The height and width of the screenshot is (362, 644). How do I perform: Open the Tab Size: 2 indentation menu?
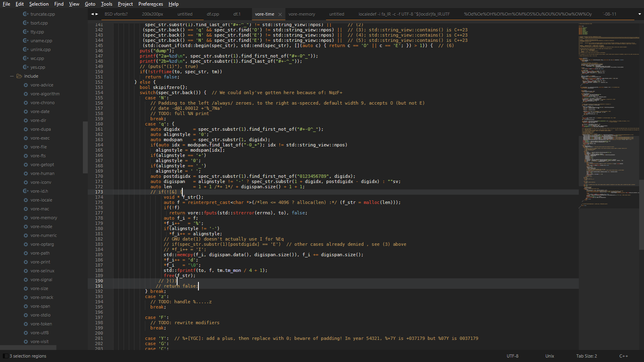pyautogui.click(x=586, y=356)
